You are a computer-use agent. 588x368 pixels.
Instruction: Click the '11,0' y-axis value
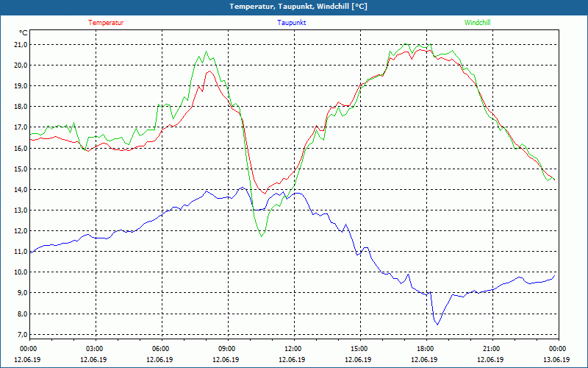point(21,252)
